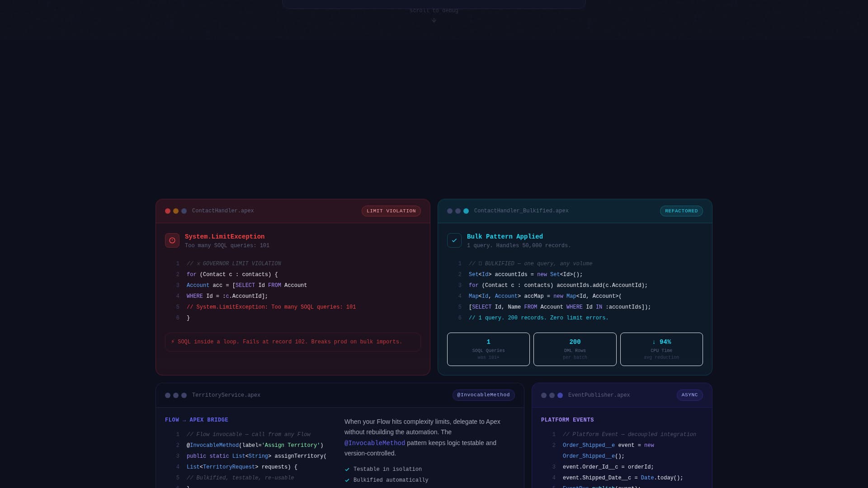The width and height of the screenshot is (868, 488).
Task: Click the 1 SOQL Queries stat card
Action: 488,349
